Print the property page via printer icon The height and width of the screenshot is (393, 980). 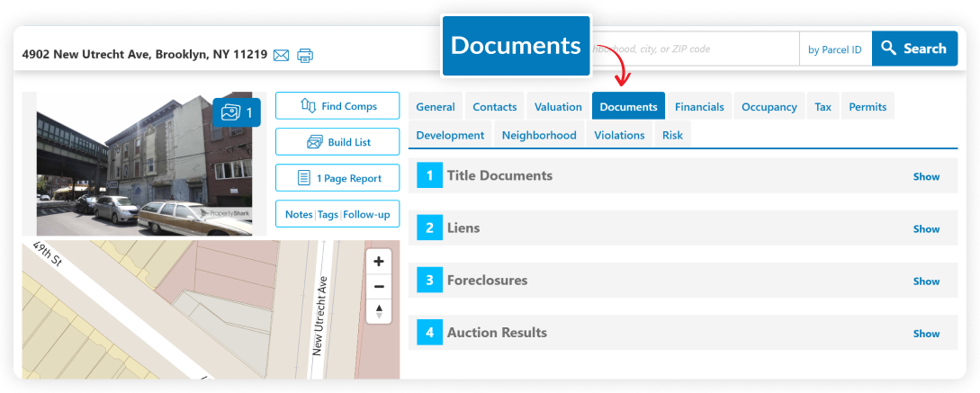point(305,55)
